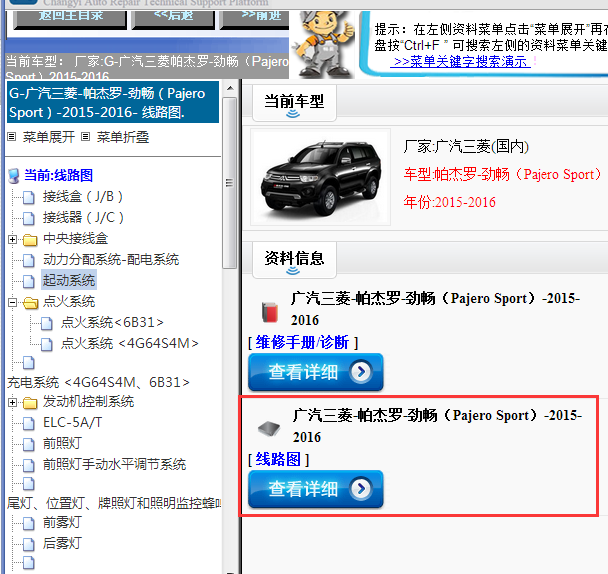This screenshot has height=574, width=608.
Task: Go back with the <<后退 button
Action: point(173,17)
